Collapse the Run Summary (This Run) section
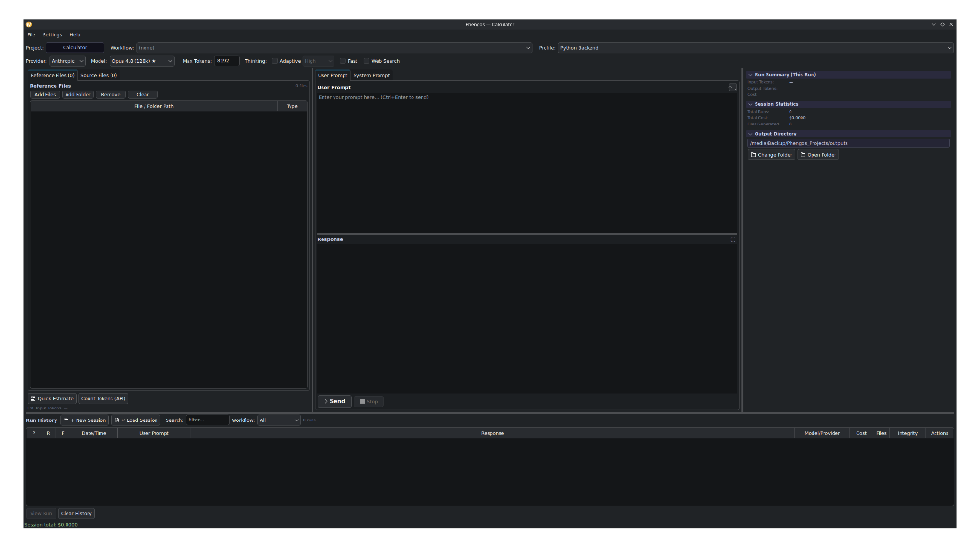 [848, 75]
